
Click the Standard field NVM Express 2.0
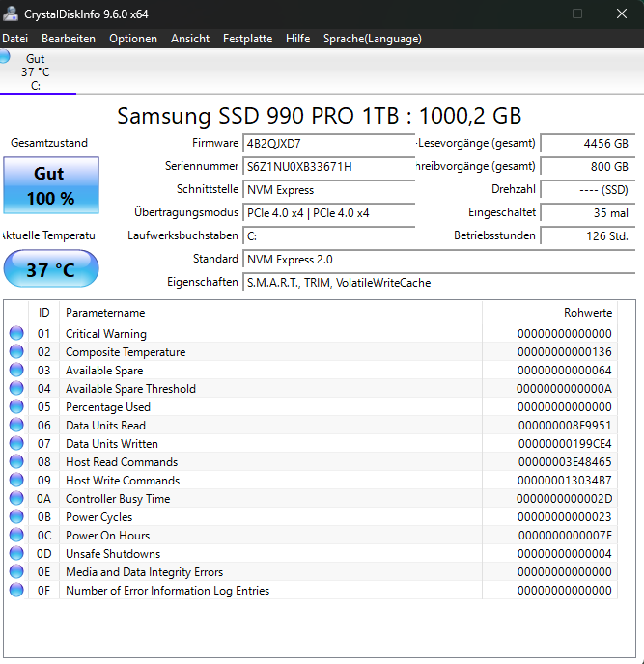click(439, 260)
